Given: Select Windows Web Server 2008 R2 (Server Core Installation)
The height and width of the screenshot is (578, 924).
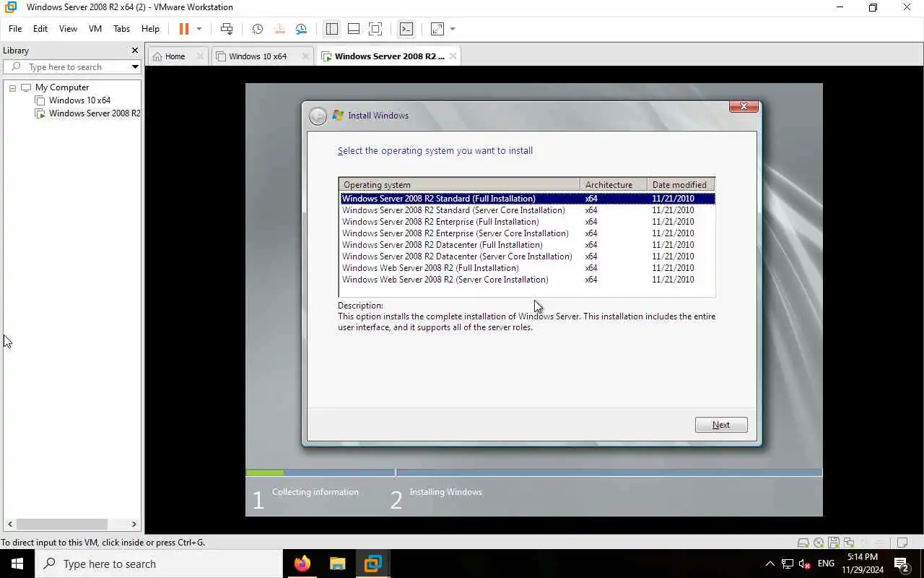Looking at the screenshot, I should [527, 280].
